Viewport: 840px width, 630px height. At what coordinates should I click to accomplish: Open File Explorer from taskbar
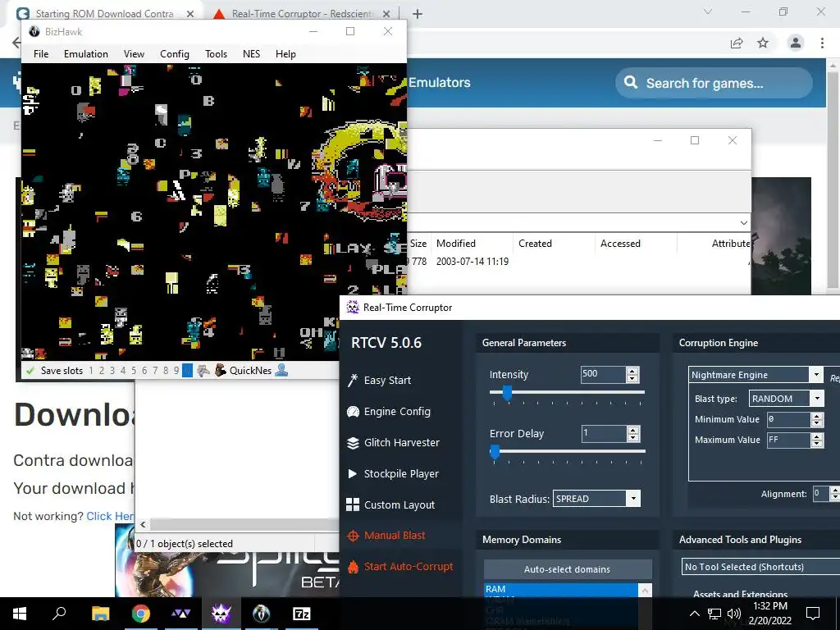(100, 614)
